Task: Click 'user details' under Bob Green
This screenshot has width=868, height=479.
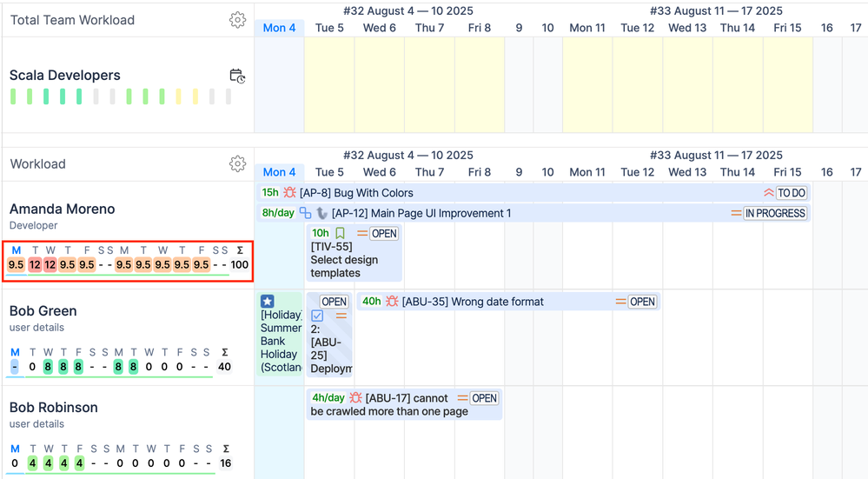Action: 36,327
